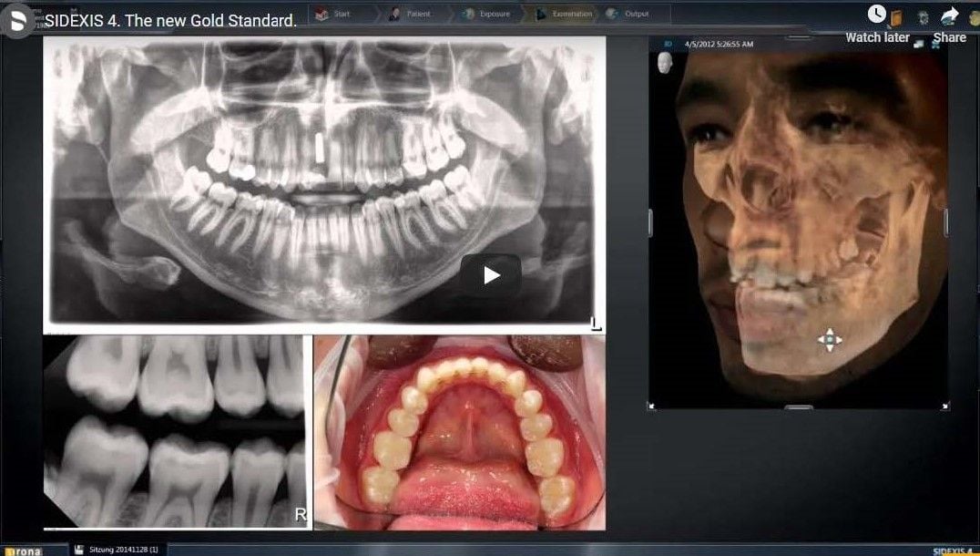980x556 pixels.
Task: Click the bottom-left resize handle of 3D view
Action: pos(652,406)
